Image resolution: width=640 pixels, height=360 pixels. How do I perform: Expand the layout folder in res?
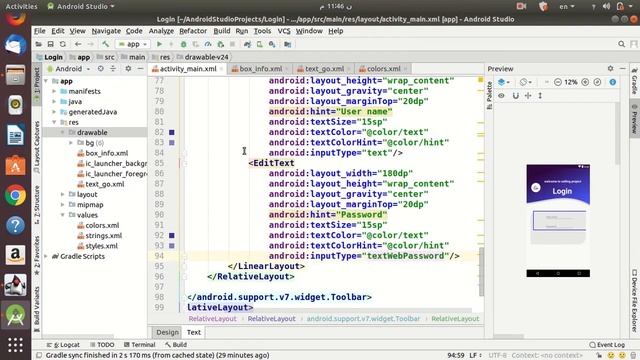click(62, 195)
